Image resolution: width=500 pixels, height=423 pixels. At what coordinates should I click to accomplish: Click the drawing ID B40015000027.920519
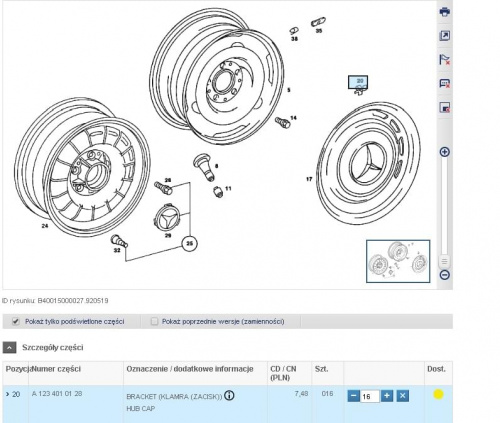[x=73, y=301]
